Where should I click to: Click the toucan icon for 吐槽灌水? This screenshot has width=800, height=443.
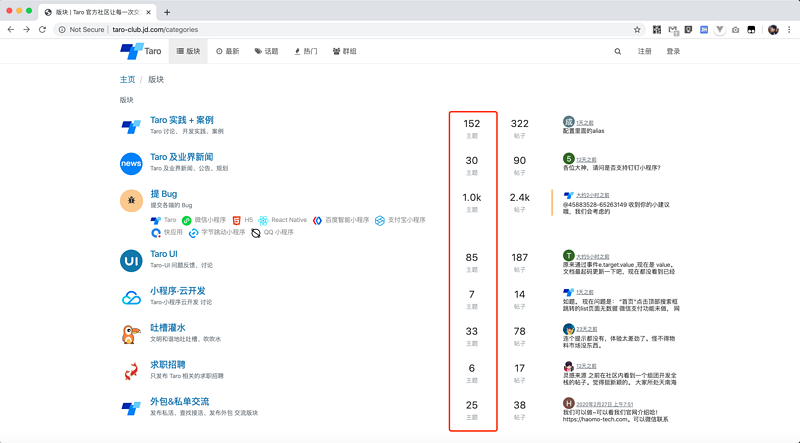[131, 334]
